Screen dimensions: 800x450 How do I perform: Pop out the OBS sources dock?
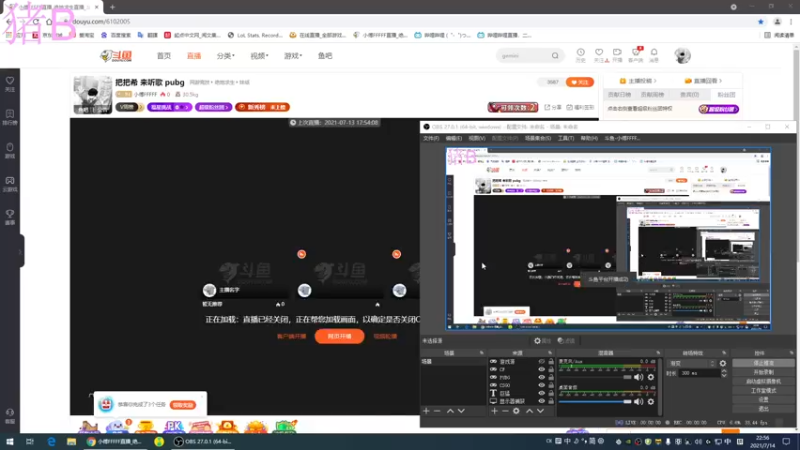tap(550, 353)
